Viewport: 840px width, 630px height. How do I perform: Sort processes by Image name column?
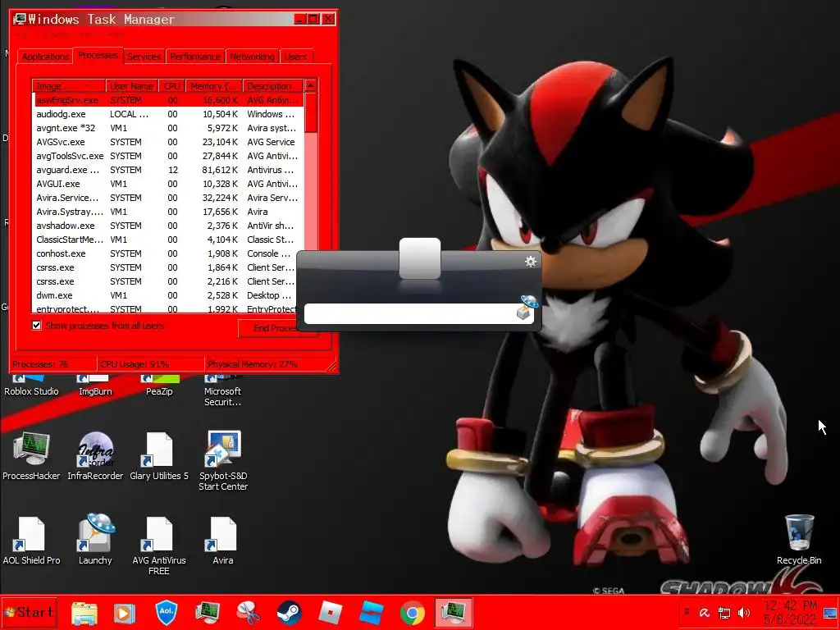[69, 85]
